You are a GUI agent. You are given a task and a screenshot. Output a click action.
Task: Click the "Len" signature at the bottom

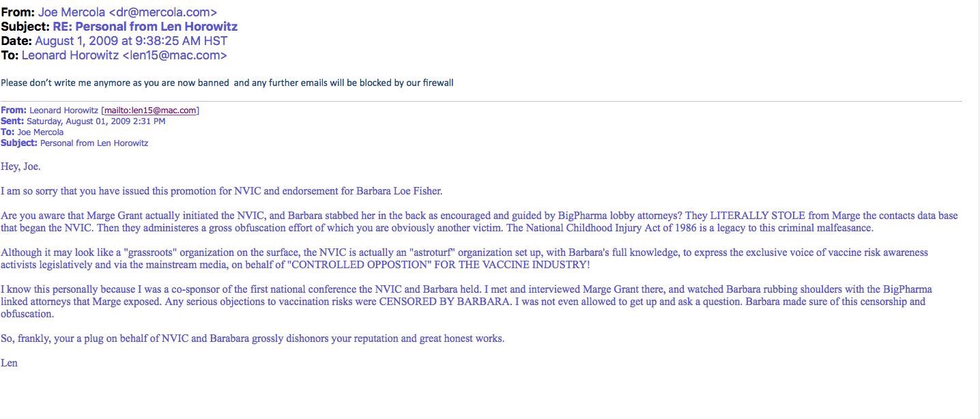click(x=9, y=363)
